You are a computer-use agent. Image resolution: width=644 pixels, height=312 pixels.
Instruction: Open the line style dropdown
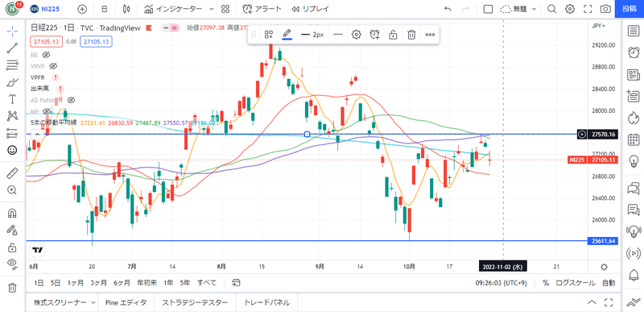(x=338, y=35)
